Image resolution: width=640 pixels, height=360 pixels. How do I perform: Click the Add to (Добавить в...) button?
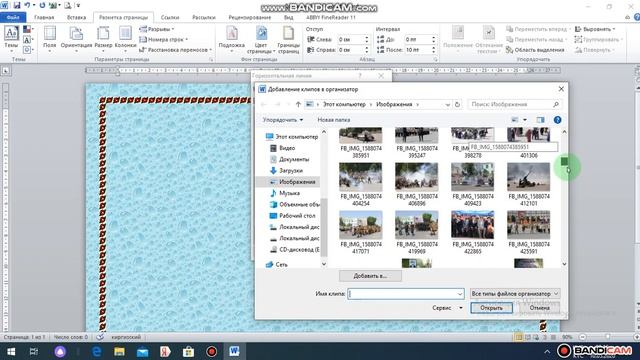point(370,276)
